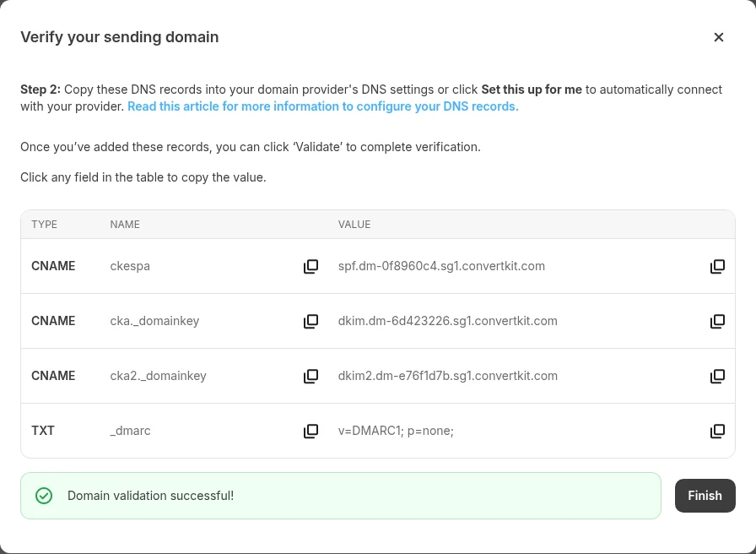This screenshot has height=554, width=756.
Task: Click dkim.dm-6d423226.sg1.convertkit.com value text
Action: [x=447, y=321]
